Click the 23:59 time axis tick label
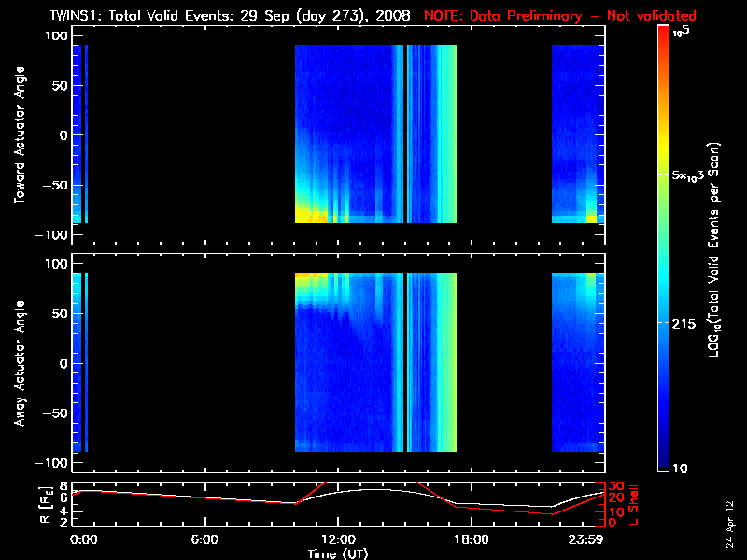The height and width of the screenshot is (560, 747). (588, 539)
